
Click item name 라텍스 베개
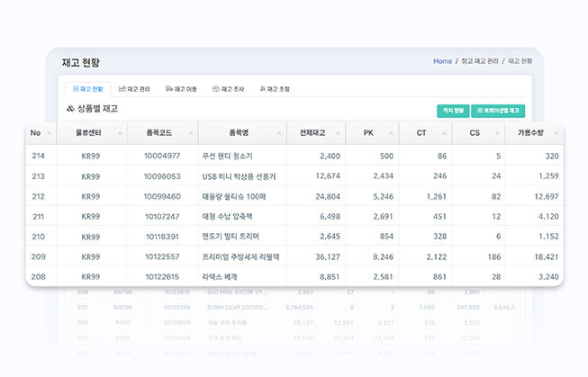(x=220, y=277)
